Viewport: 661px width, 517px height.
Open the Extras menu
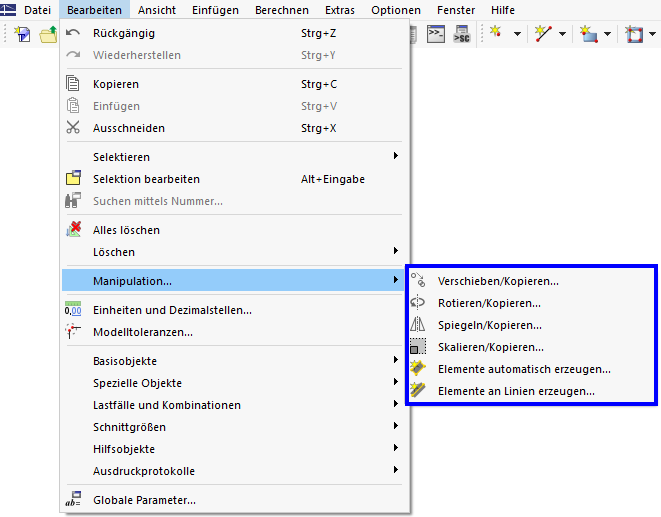click(340, 10)
